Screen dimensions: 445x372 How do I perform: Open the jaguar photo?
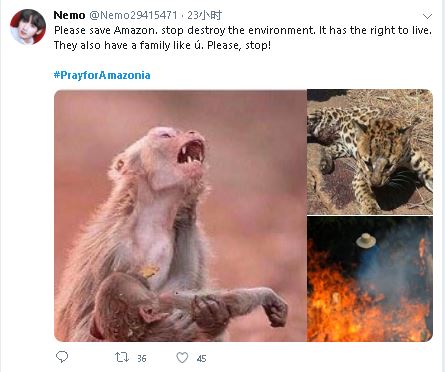coord(370,152)
